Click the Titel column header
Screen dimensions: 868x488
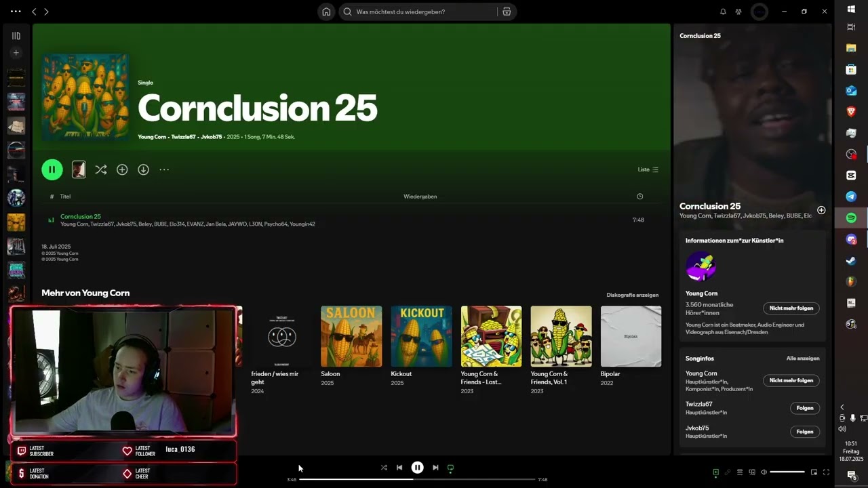(65, 197)
